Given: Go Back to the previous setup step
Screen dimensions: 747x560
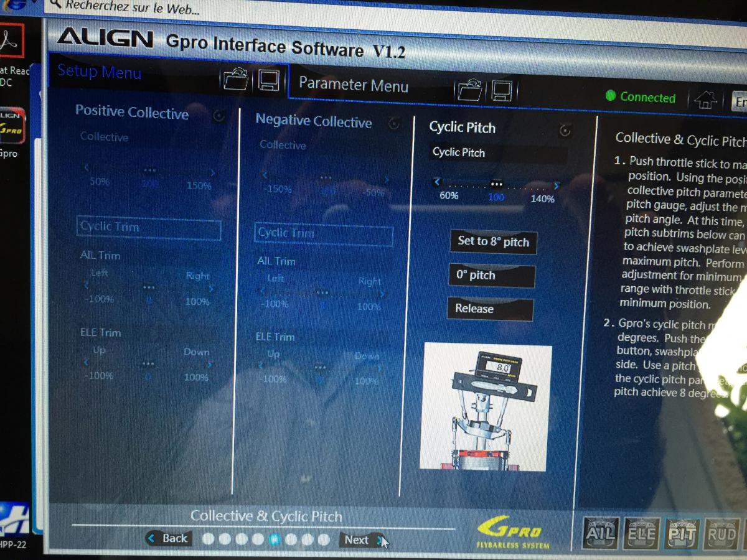Looking at the screenshot, I should pos(168,538).
